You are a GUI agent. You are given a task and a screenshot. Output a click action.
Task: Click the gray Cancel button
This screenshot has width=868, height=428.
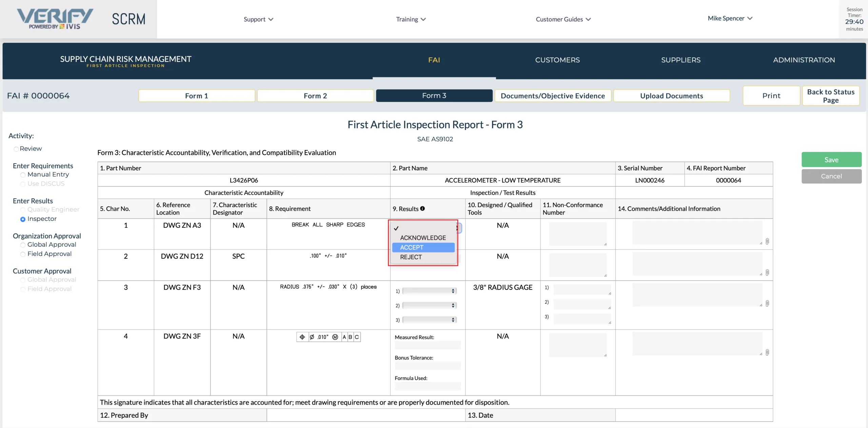point(831,176)
